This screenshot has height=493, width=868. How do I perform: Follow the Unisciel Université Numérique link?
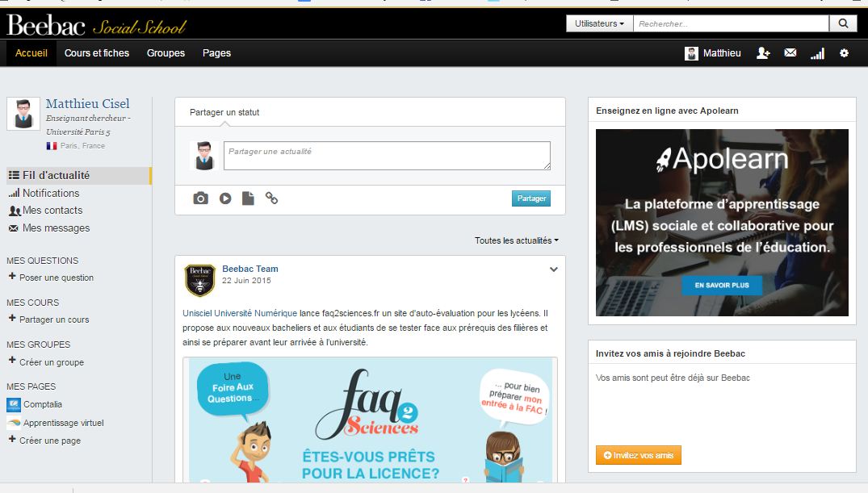click(x=240, y=313)
